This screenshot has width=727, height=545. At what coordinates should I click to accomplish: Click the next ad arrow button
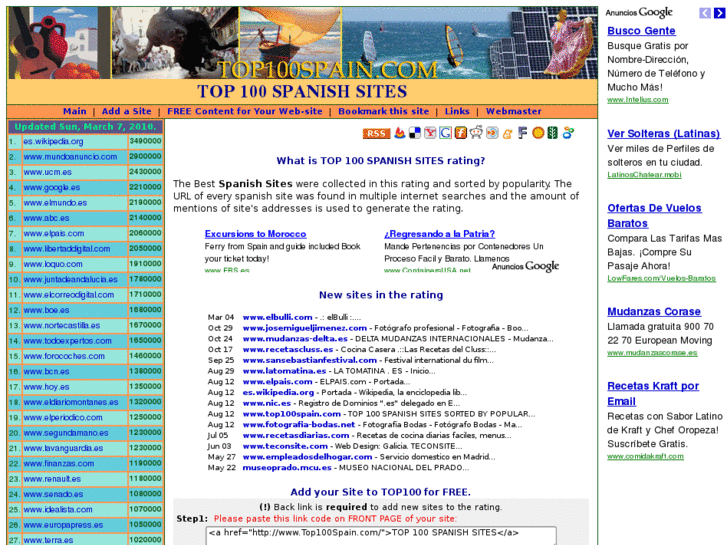(x=720, y=13)
